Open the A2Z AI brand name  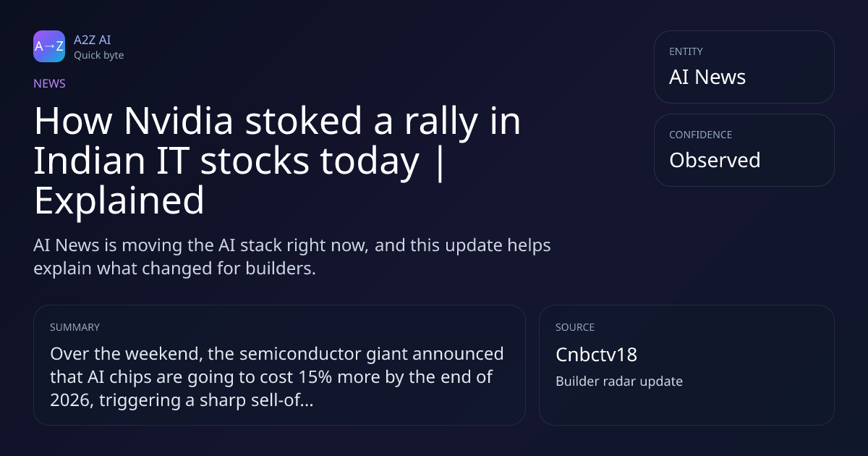92,40
